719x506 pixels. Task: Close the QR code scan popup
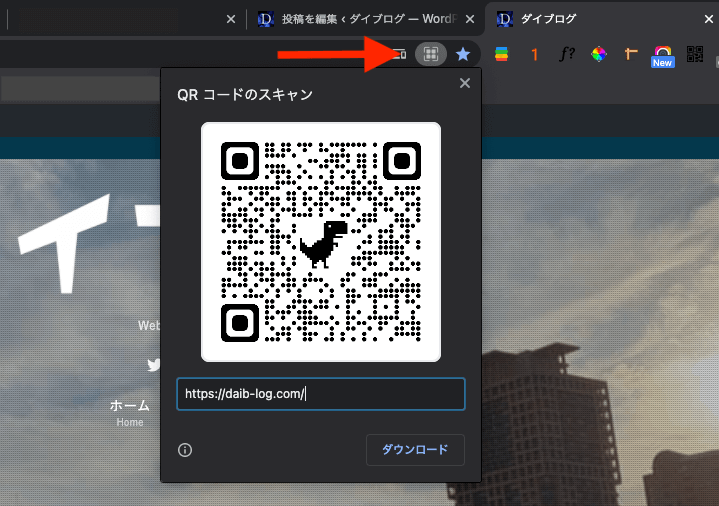pos(465,83)
